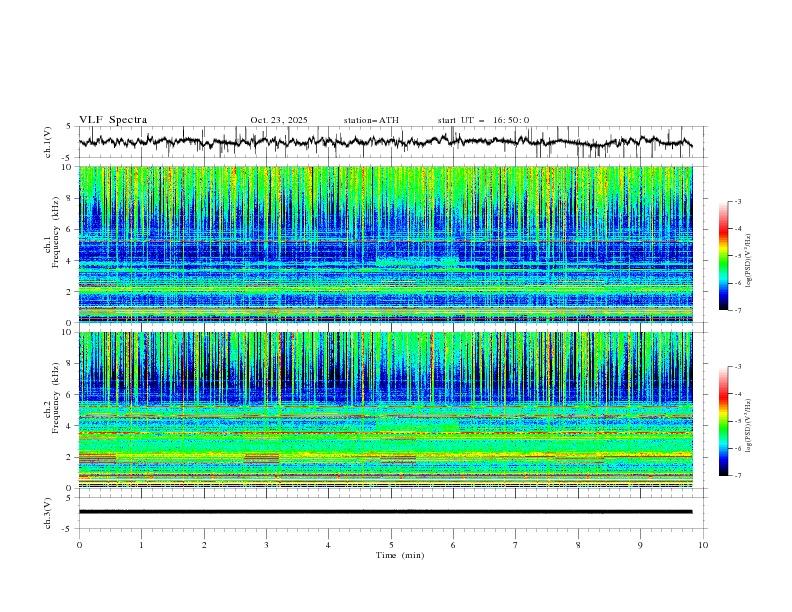Click time axis tick label "6"
Screen dimensions: 792x612
pyautogui.click(x=453, y=545)
